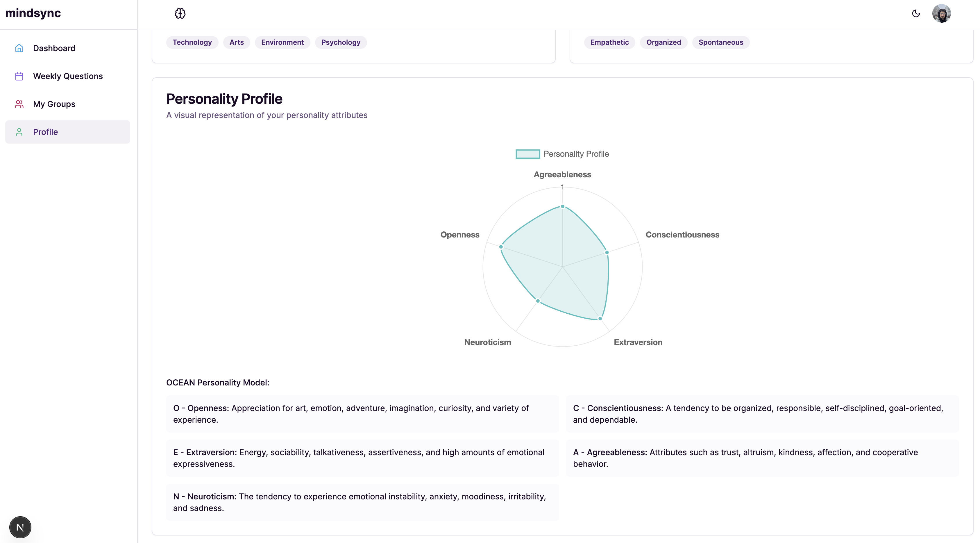The image size is (980, 543).
Task: Toggle dark mode with moon icon
Action: 916,14
